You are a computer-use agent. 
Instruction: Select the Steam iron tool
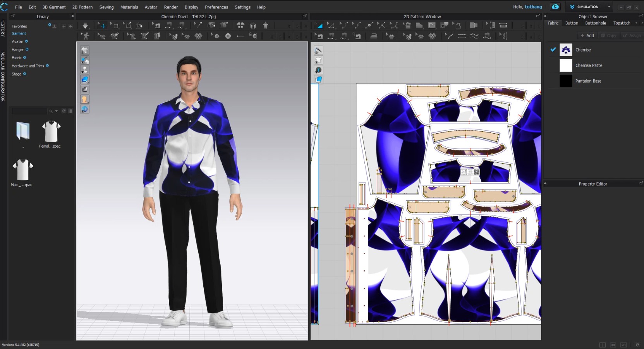374,36
